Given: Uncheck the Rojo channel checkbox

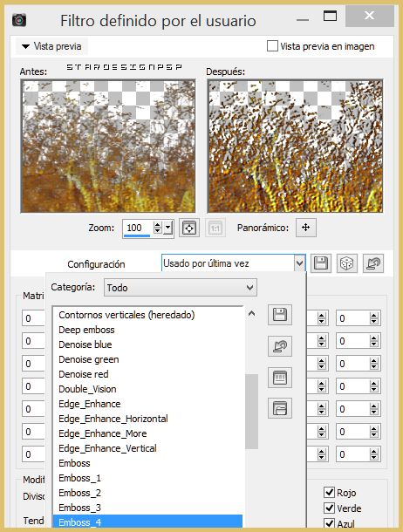Looking at the screenshot, I should pyautogui.click(x=329, y=492).
